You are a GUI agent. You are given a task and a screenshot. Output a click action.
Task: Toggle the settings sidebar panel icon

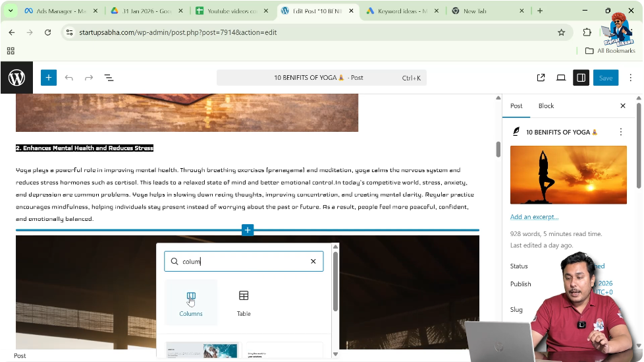(x=581, y=78)
